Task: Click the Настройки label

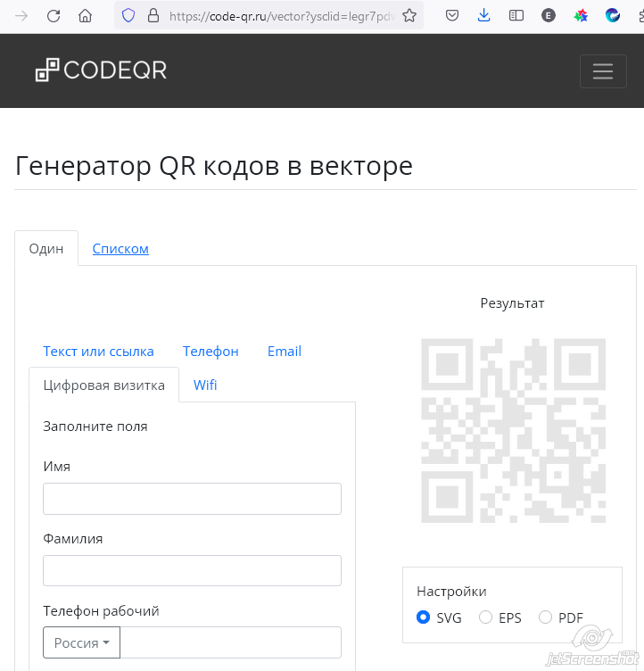Action: (451, 592)
